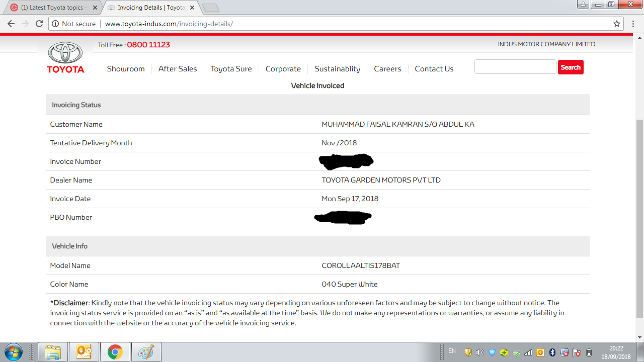Click the blue shield tray icon
Image resolution: width=644 pixels, height=362 pixels.
[x=492, y=352]
